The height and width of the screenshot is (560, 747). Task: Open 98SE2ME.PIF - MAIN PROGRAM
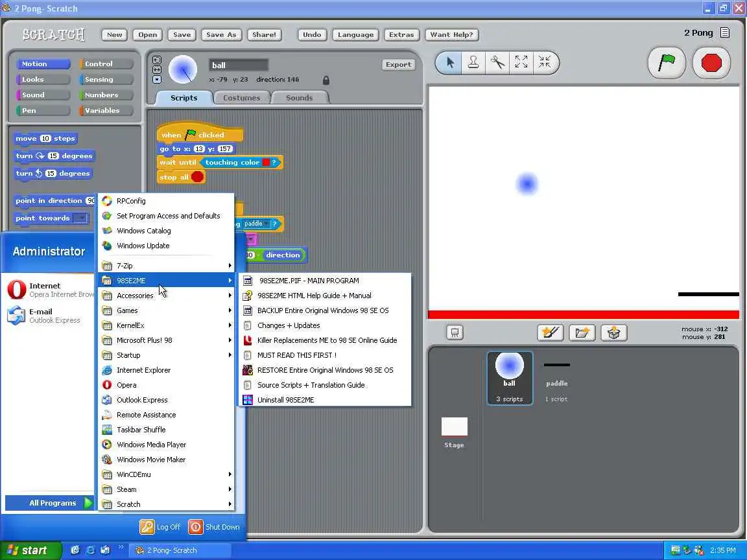(x=325, y=281)
